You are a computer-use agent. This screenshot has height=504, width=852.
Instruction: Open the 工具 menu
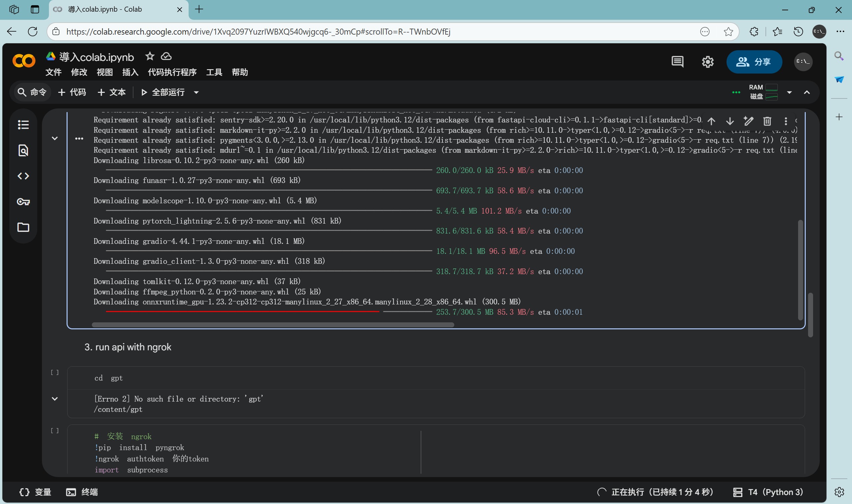click(214, 72)
